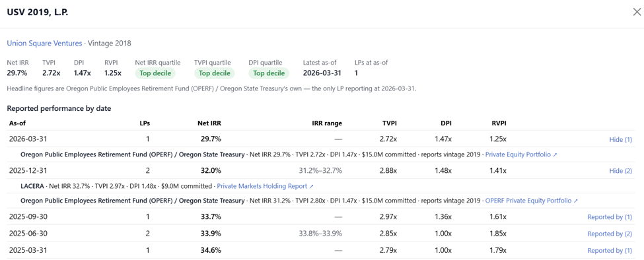
Task: Click the Net IRR quartile Top decile badge
Action: coord(156,73)
